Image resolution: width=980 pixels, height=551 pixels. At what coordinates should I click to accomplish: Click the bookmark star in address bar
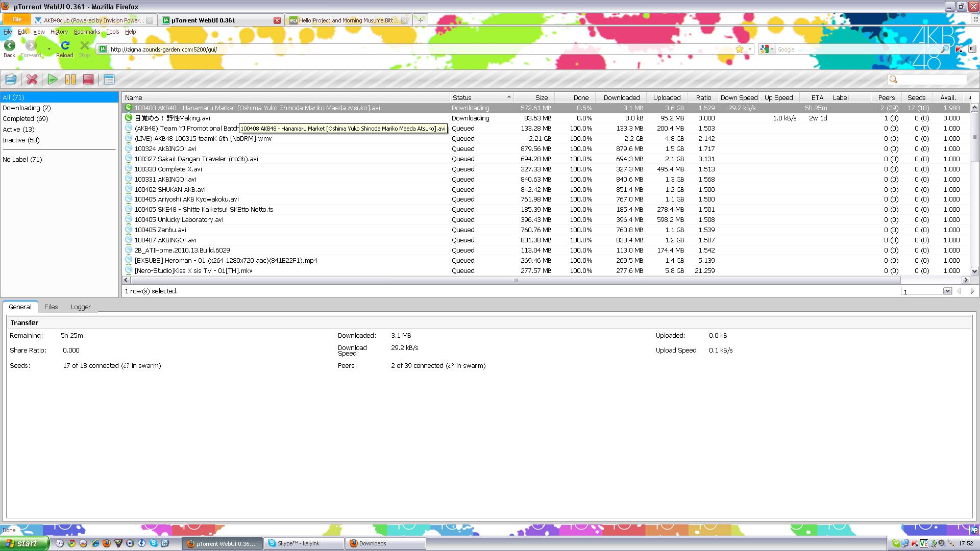click(x=740, y=49)
